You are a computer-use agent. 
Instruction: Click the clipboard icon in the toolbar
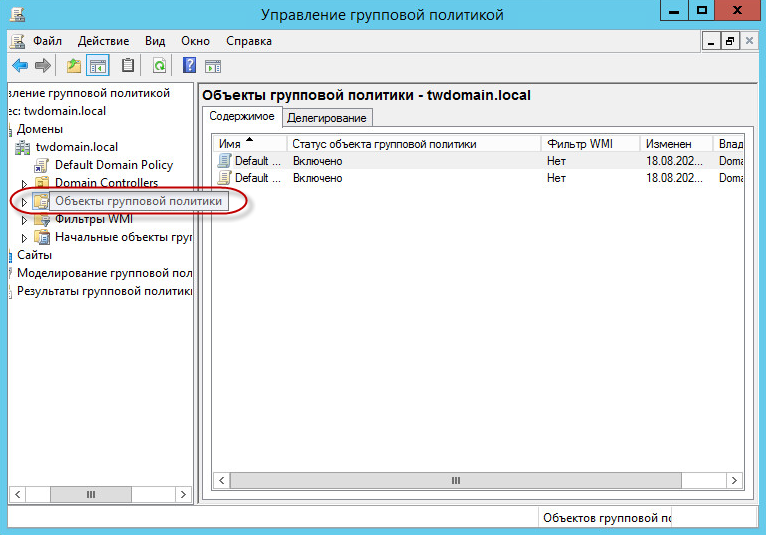[127, 66]
